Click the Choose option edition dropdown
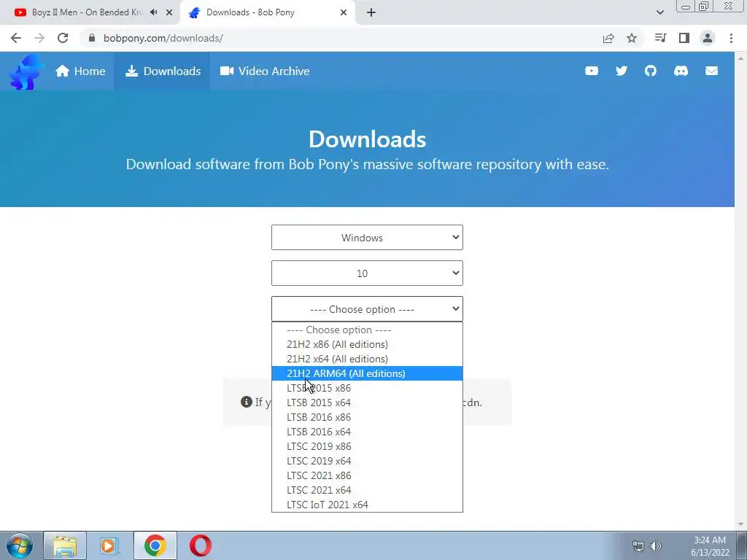Image resolution: width=747 pixels, height=560 pixels. pos(367,309)
